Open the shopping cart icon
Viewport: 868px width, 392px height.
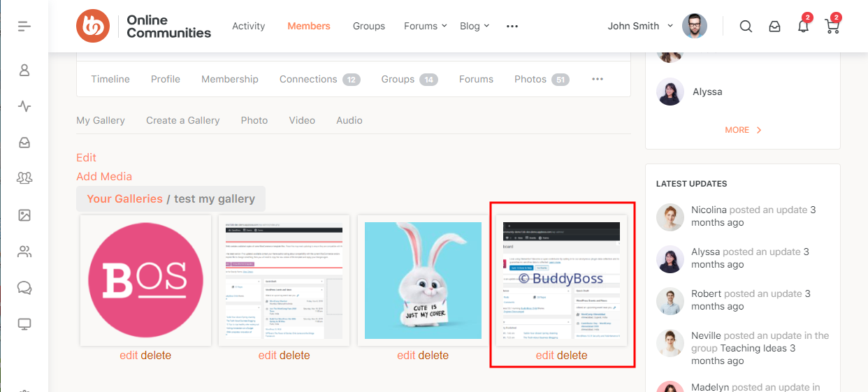[832, 27]
